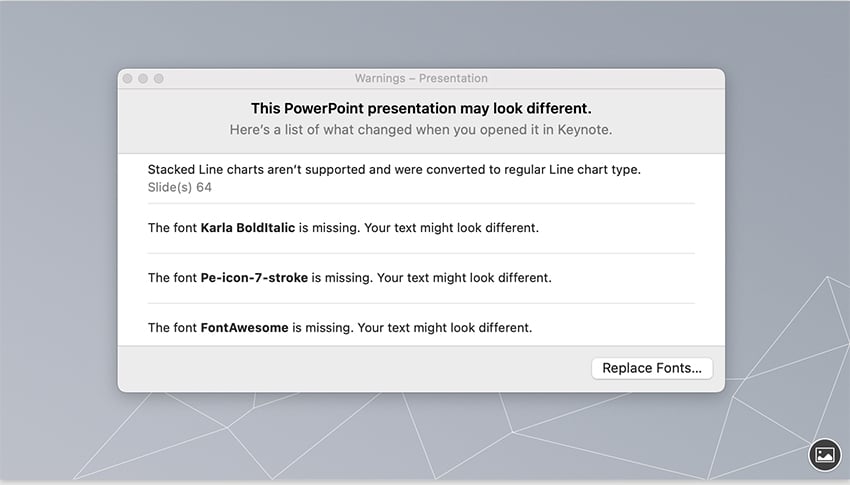Open the image icon in bottom-right corner
850x485 pixels.
coord(824,454)
